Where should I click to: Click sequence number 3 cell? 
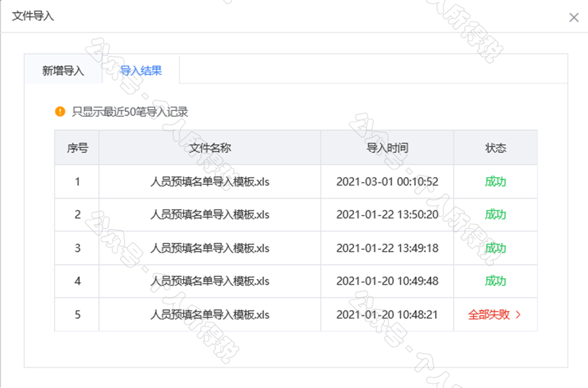77,248
